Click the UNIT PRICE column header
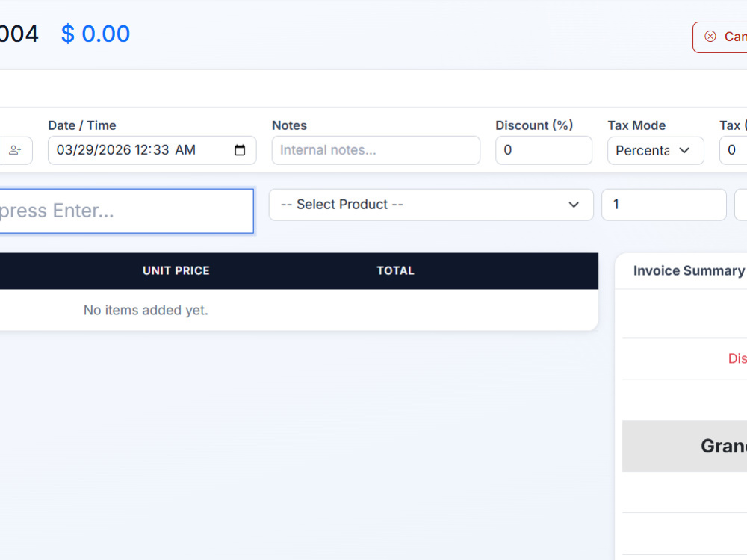 coord(176,270)
